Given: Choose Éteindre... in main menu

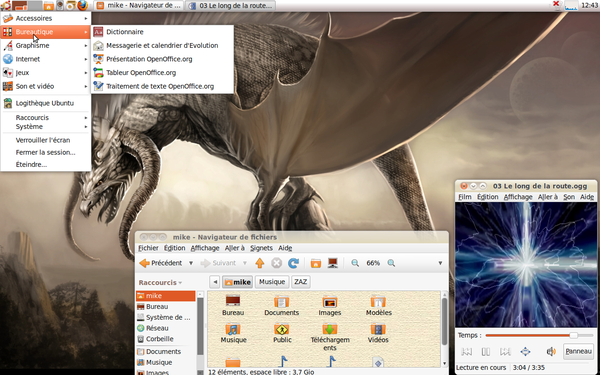Looking at the screenshot, I should [x=46, y=165].
